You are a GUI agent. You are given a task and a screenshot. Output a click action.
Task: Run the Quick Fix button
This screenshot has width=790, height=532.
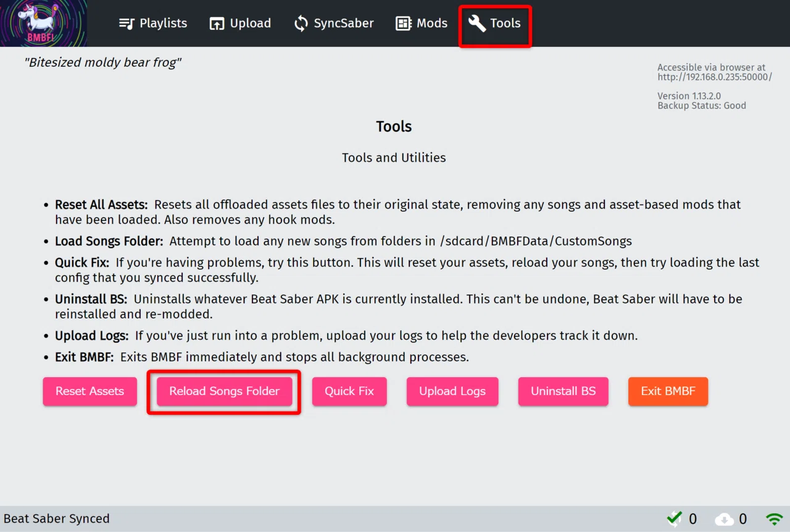pyautogui.click(x=349, y=391)
